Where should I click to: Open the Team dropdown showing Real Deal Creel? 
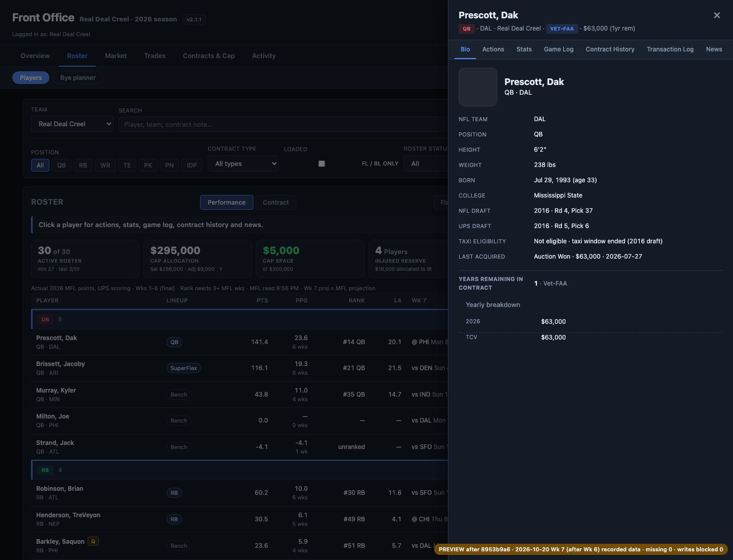72,124
